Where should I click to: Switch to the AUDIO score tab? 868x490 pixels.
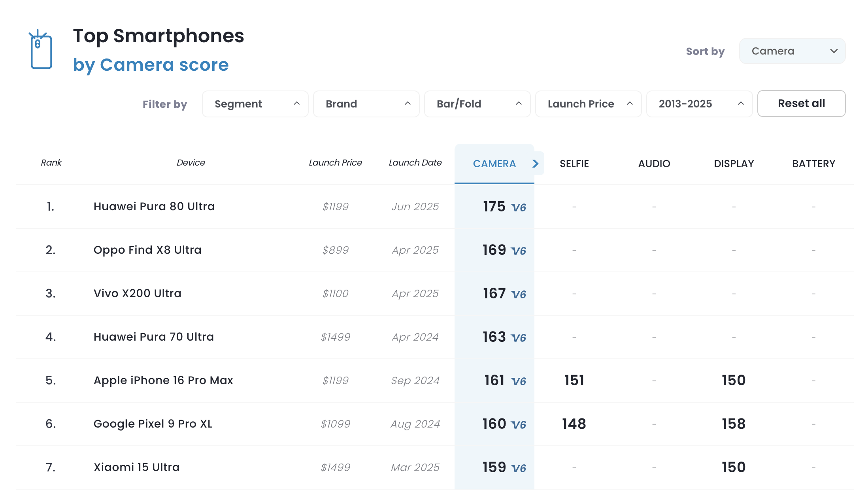[654, 164]
